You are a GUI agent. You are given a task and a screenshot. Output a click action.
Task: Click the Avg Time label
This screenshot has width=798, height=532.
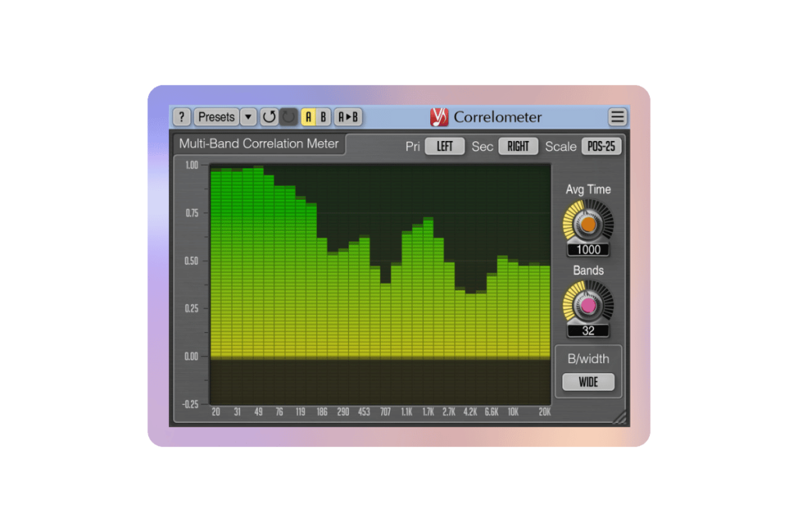(588, 190)
